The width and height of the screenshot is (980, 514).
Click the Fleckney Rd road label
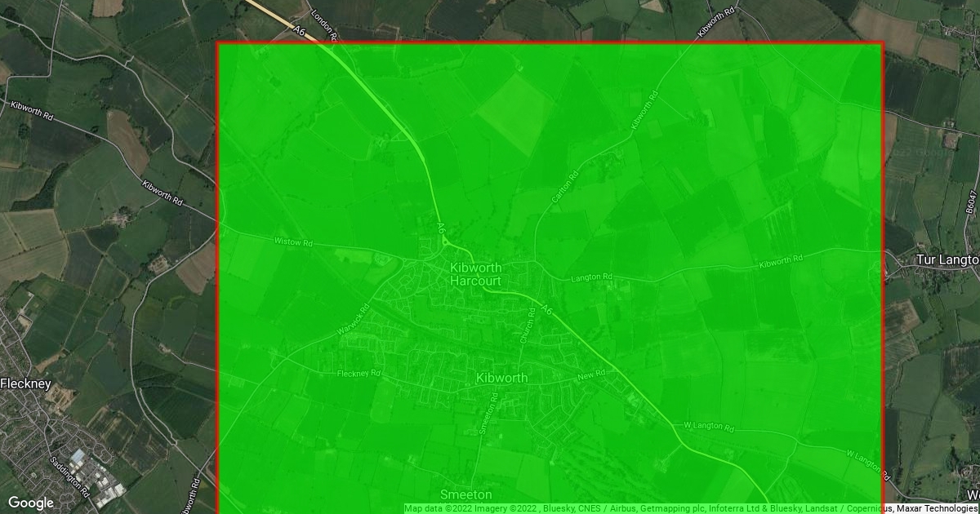(x=359, y=374)
